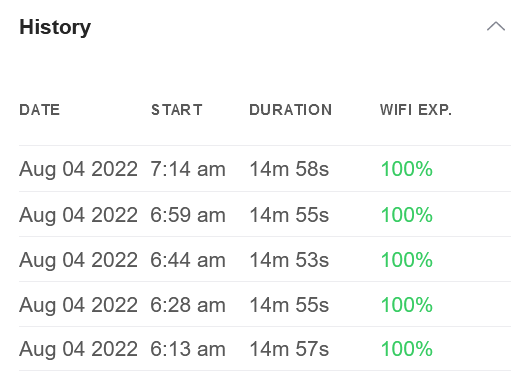The image size is (520, 386).
Task: Select the 6:28 am start time entry
Action: (188, 305)
